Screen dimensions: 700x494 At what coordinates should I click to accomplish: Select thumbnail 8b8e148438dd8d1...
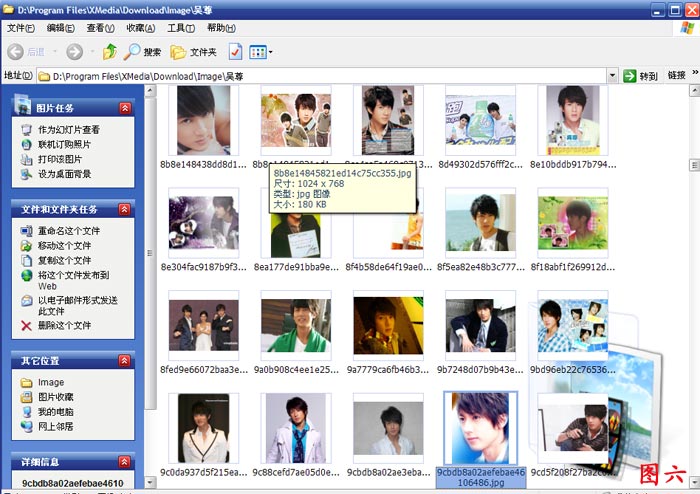204,120
